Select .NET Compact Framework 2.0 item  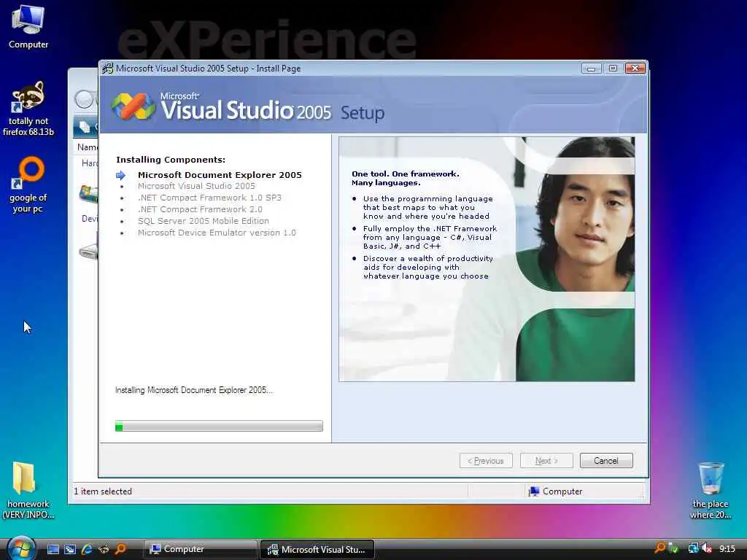coord(200,209)
